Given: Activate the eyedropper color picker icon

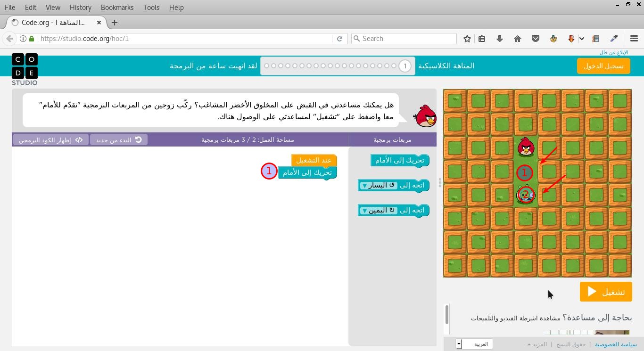Looking at the screenshot, I should (614, 39).
